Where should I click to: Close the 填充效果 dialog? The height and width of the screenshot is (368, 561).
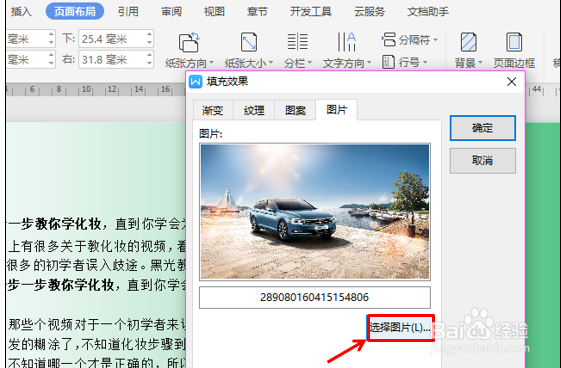512,82
